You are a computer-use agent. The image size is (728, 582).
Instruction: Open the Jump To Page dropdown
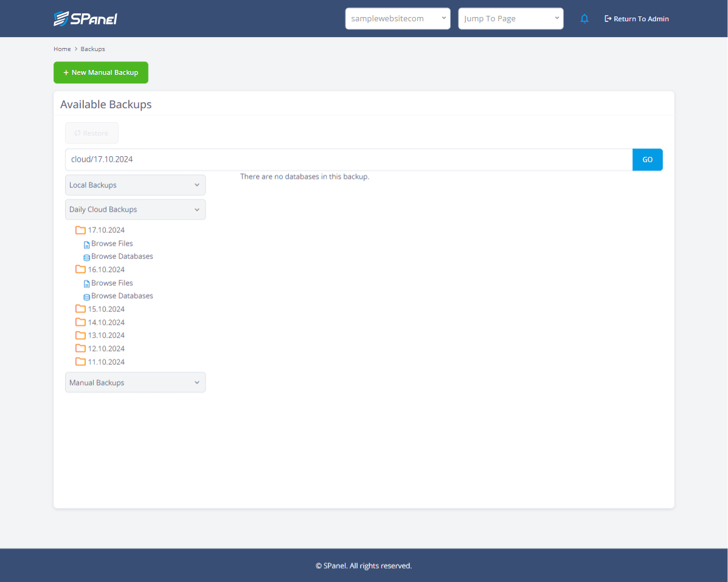pos(511,18)
